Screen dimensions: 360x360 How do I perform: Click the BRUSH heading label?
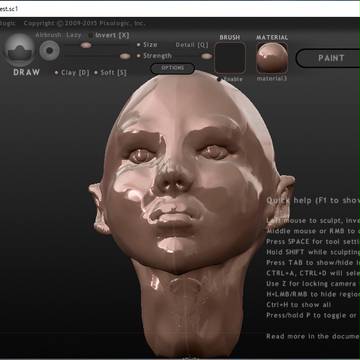230,37
